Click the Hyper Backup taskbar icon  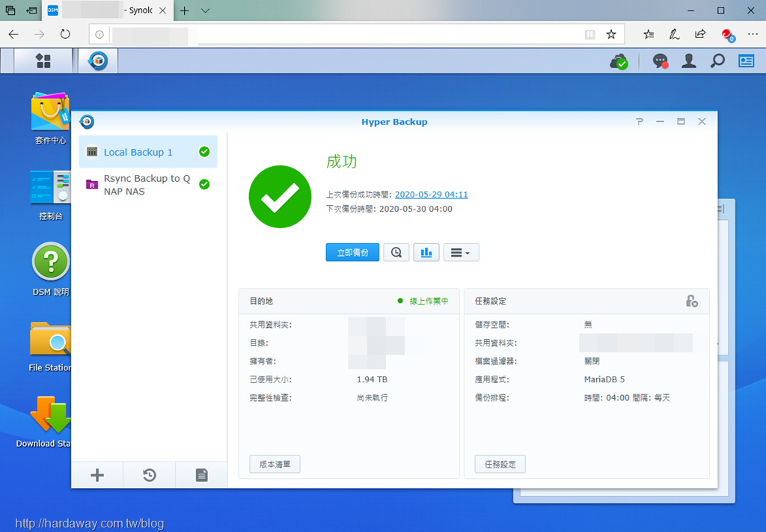[98, 61]
